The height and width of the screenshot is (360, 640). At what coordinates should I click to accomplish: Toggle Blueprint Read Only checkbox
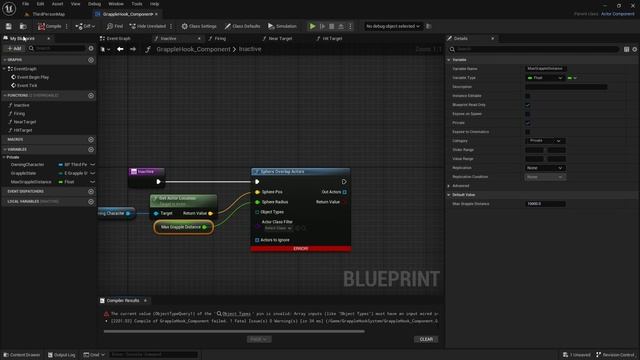pyautogui.click(x=527, y=105)
